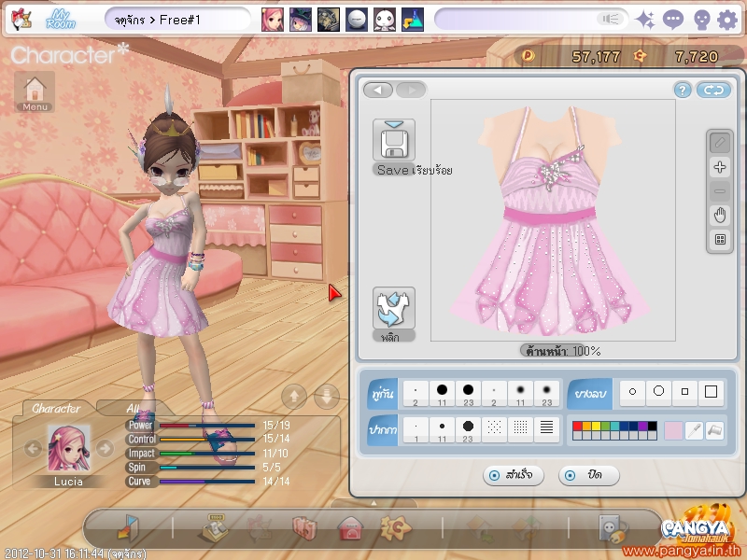This screenshot has height=560, width=747.
Task: Choose first hard brush size 11
Action: 442,393
